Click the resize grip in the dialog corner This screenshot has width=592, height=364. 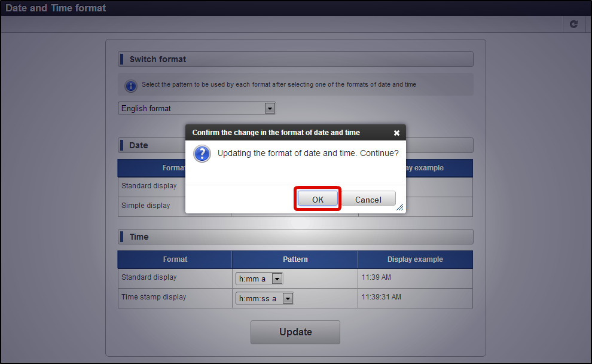click(400, 207)
